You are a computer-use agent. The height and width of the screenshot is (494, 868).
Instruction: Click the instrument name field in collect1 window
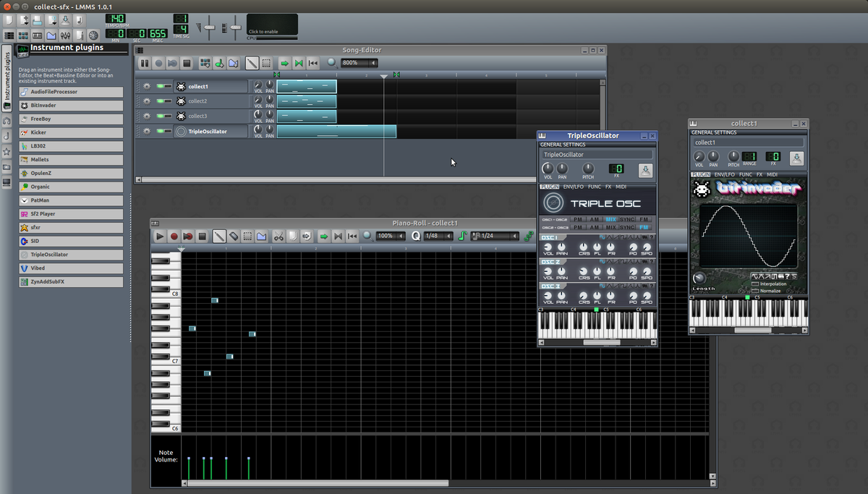pyautogui.click(x=747, y=142)
